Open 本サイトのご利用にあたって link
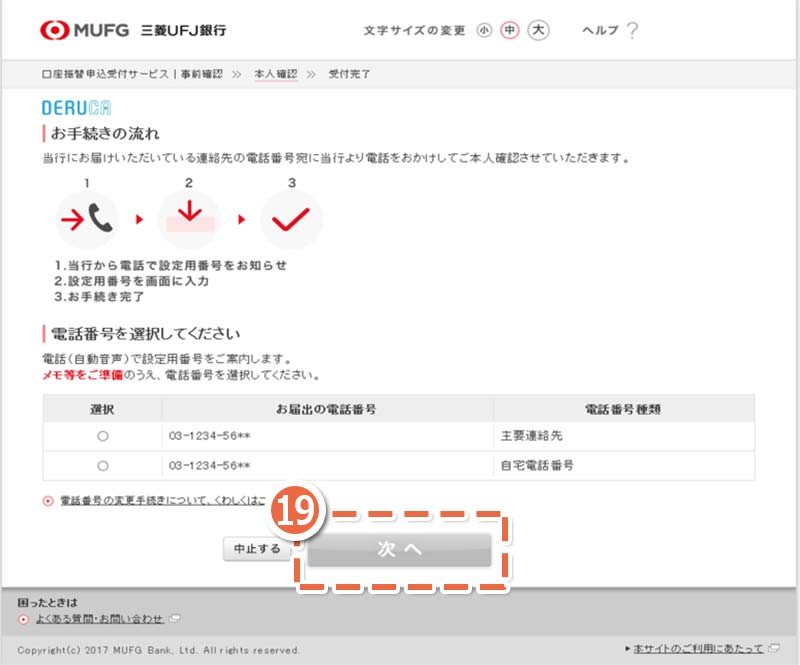This screenshot has height=665, width=800. pyautogui.click(x=698, y=648)
